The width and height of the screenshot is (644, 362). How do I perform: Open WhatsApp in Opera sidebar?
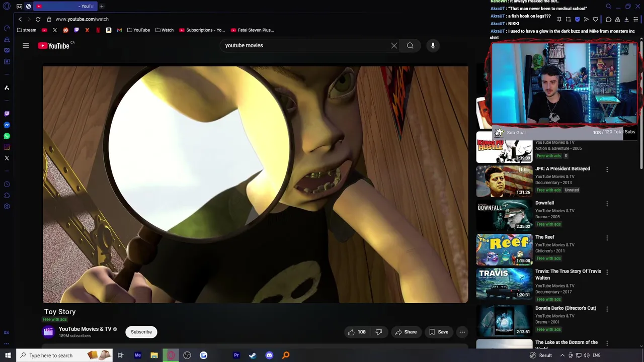click(7, 136)
